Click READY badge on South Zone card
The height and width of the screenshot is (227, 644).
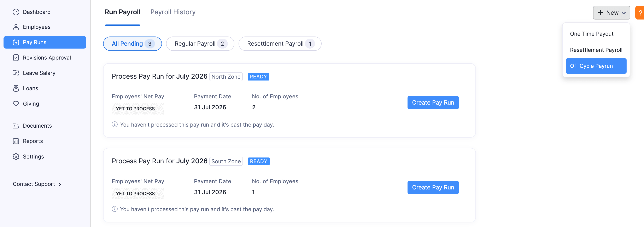pos(258,161)
